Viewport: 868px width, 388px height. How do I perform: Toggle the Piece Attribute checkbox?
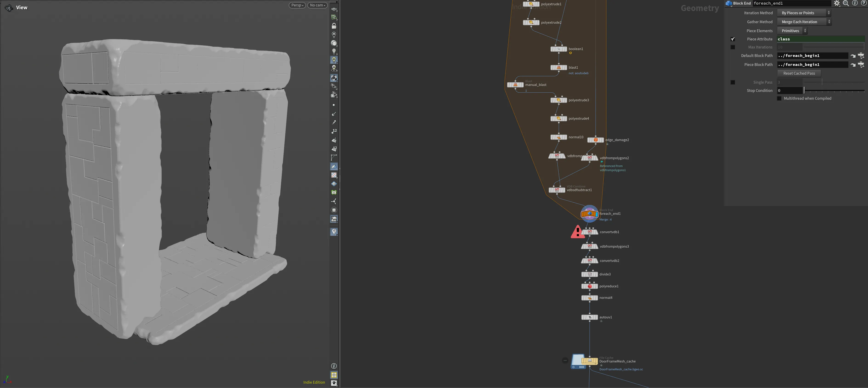click(732, 39)
